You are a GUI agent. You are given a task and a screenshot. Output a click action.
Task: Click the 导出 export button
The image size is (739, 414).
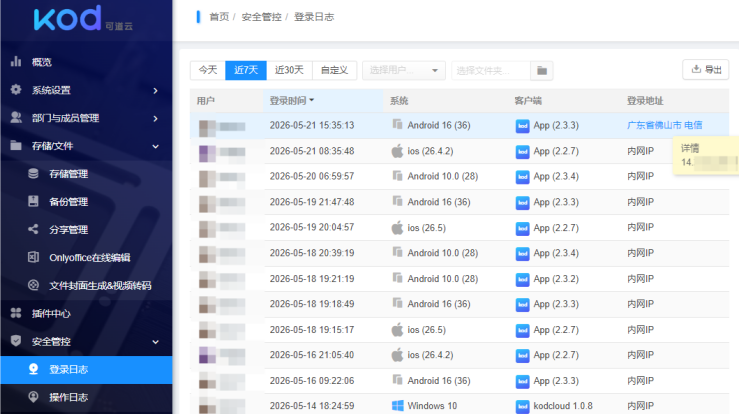706,70
